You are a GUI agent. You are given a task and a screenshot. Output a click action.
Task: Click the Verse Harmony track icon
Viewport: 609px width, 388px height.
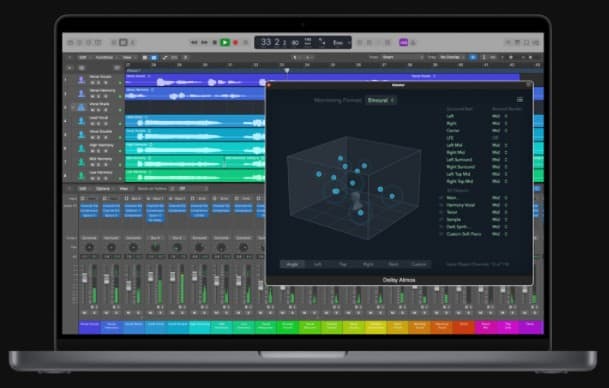coord(82,94)
